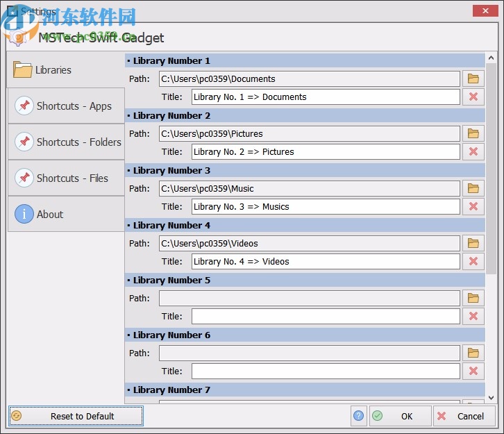Switch to Shortcuts - Apps tab
This screenshot has height=434, width=504.
[x=66, y=106]
